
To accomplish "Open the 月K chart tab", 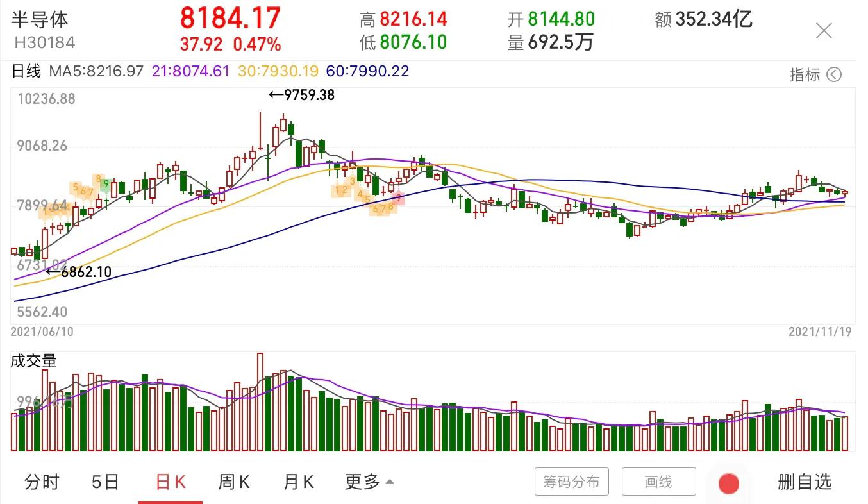I will [x=299, y=482].
